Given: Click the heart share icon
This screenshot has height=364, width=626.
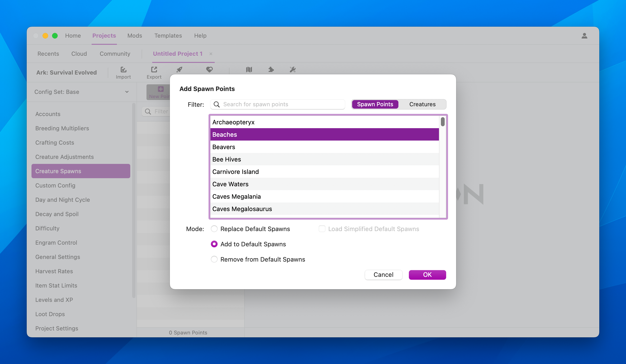Looking at the screenshot, I should (209, 70).
